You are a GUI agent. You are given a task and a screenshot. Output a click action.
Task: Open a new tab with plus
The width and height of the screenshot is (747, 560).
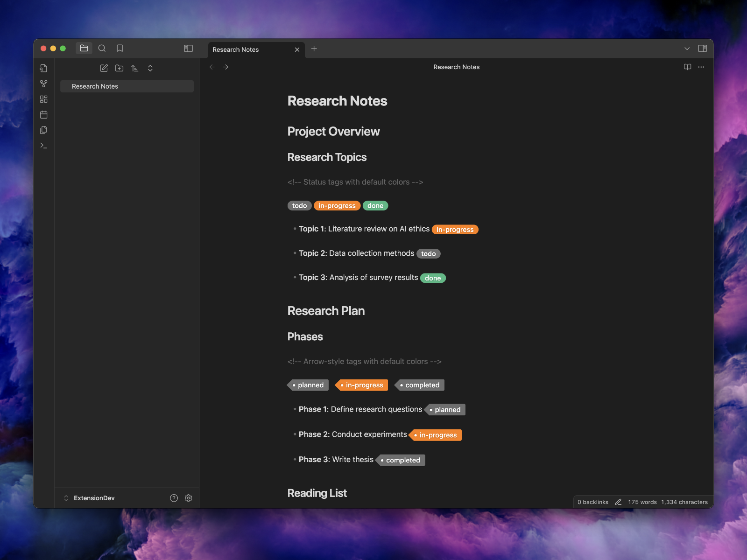(314, 49)
